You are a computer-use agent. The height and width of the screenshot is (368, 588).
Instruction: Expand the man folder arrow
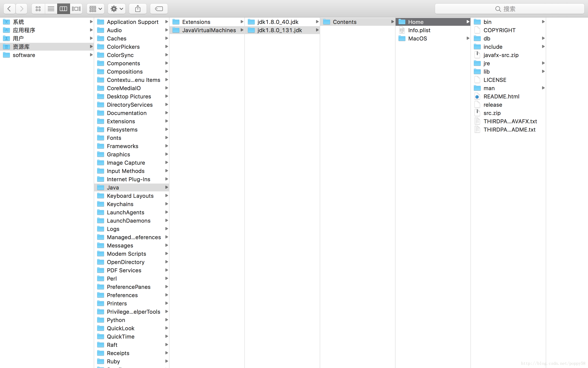coord(543,88)
